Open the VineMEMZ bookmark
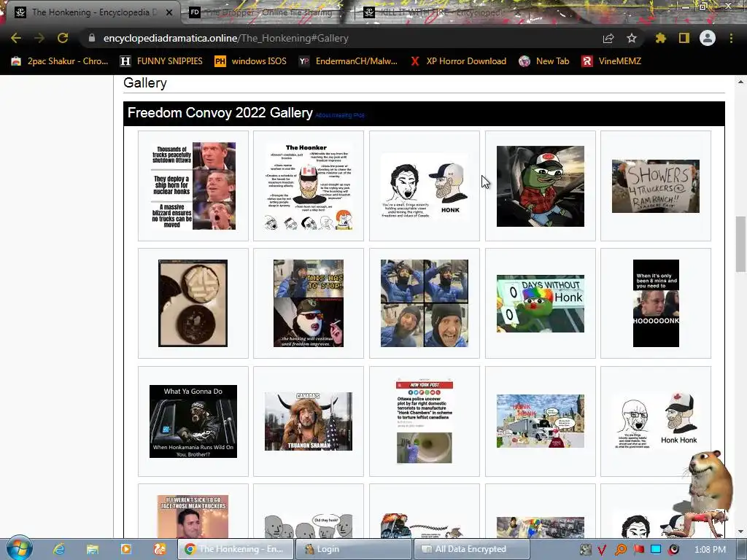Viewport: 747px width, 560px height. [611, 61]
